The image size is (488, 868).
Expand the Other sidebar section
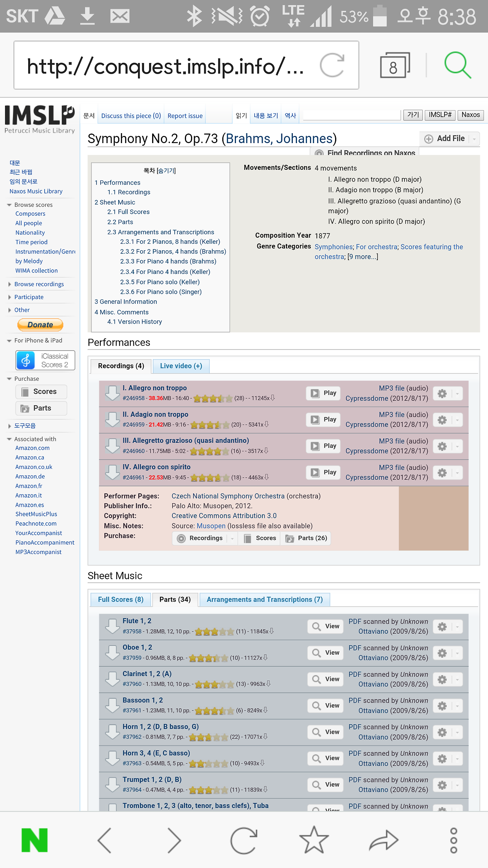9,310
